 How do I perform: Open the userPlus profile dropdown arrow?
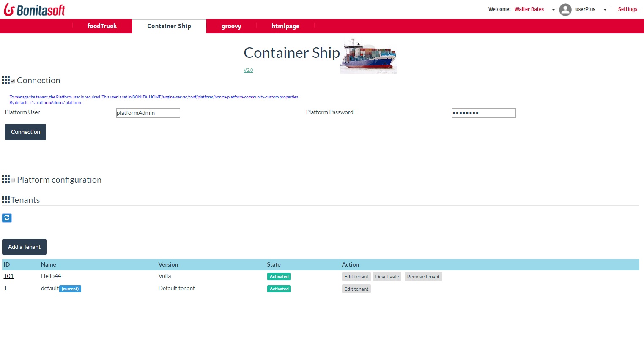coord(605,10)
